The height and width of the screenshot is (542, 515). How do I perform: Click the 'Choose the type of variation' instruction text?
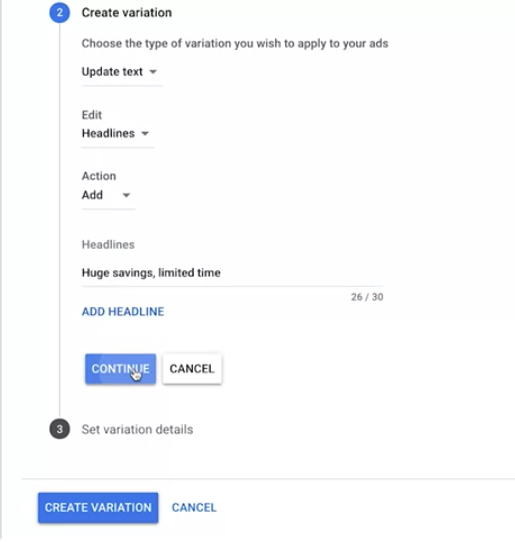coord(235,44)
